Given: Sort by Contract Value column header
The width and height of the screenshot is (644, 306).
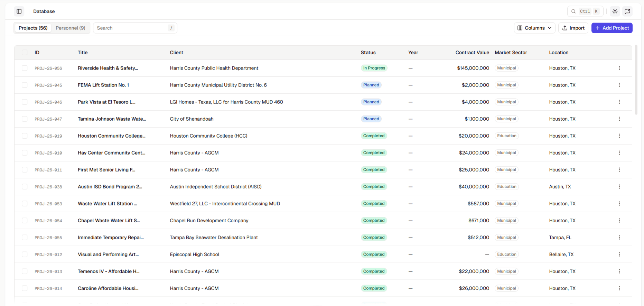Looking at the screenshot, I should coord(472,53).
